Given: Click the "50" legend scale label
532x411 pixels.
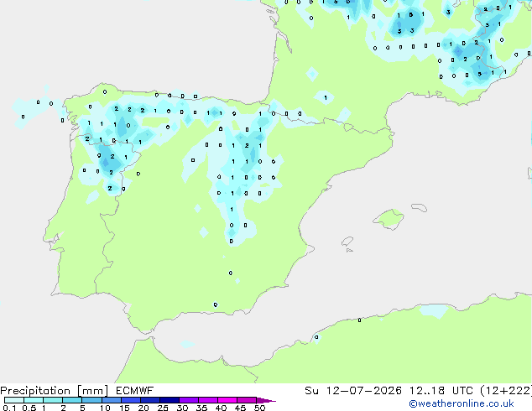Looking at the screenshot, I should 260,408.
